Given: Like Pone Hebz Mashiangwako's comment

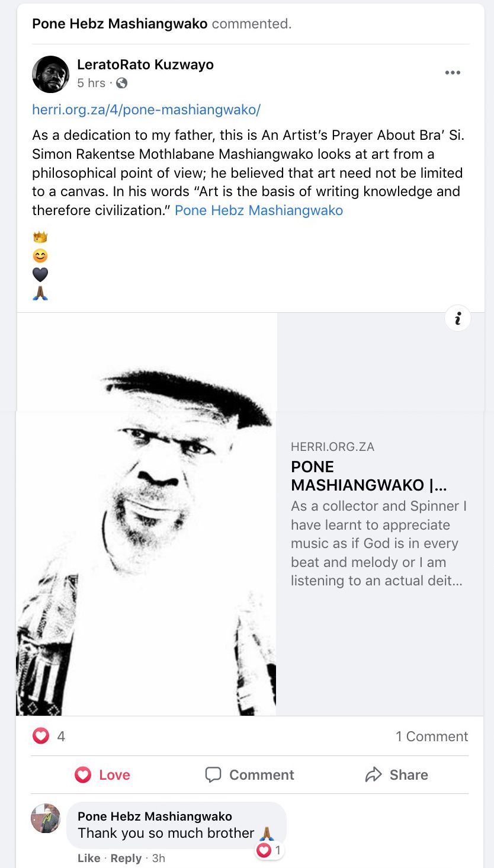Looking at the screenshot, I should [89, 858].
